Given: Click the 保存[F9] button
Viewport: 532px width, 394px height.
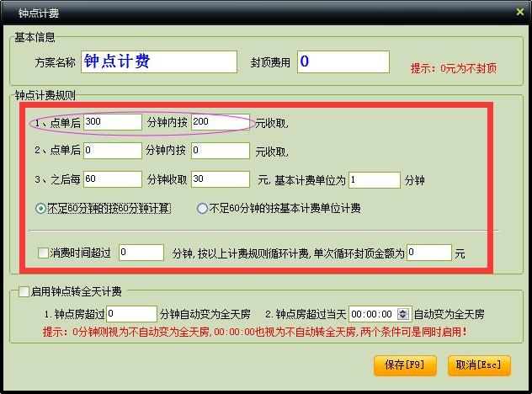Looking at the screenshot, I should pos(405,365).
